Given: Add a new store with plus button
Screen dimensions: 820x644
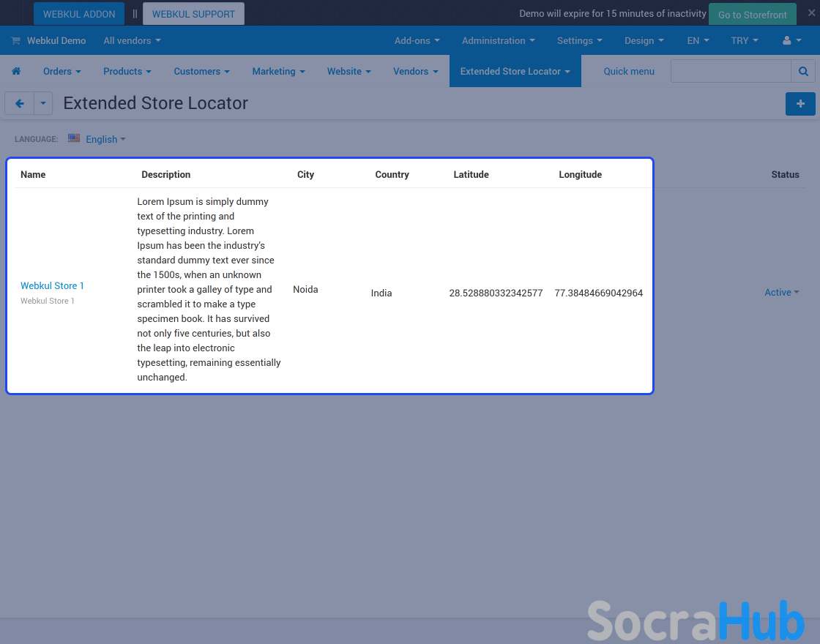Looking at the screenshot, I should point(800,103).
